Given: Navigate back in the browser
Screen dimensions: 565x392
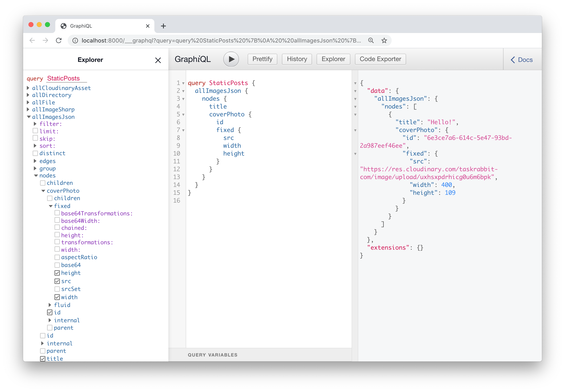Looking at the screenshot, I should click(x=32, y=40).
